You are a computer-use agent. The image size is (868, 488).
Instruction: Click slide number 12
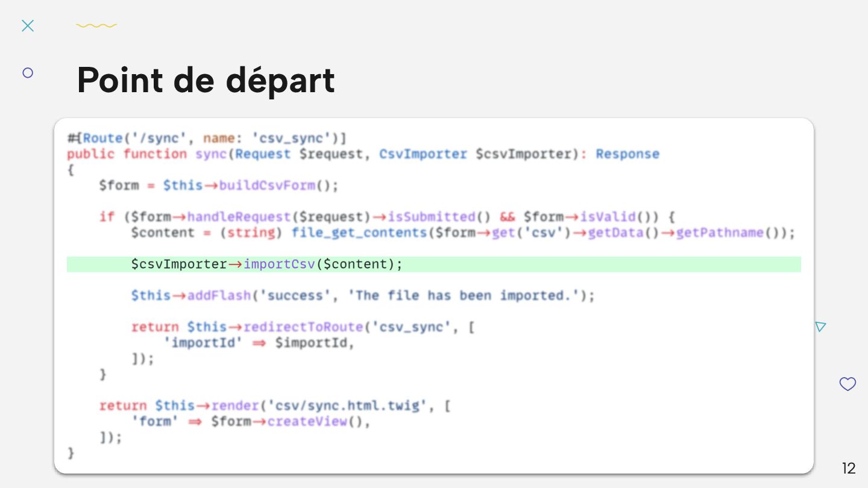pos(848,468)
